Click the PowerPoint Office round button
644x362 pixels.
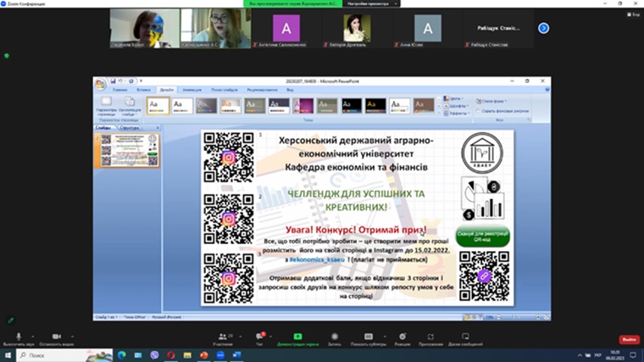(100, 85)
